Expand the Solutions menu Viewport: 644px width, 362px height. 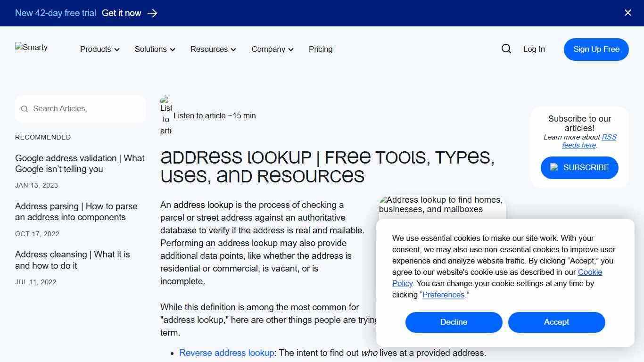[x=154, y=49]
